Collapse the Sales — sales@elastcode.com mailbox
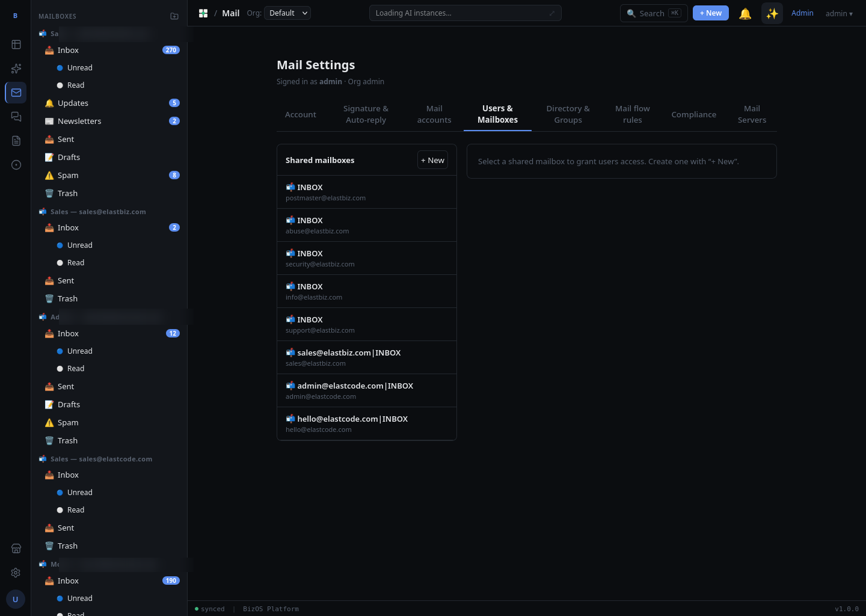The width and height of the screenshot is (866, 616). (x=97, y=459)
